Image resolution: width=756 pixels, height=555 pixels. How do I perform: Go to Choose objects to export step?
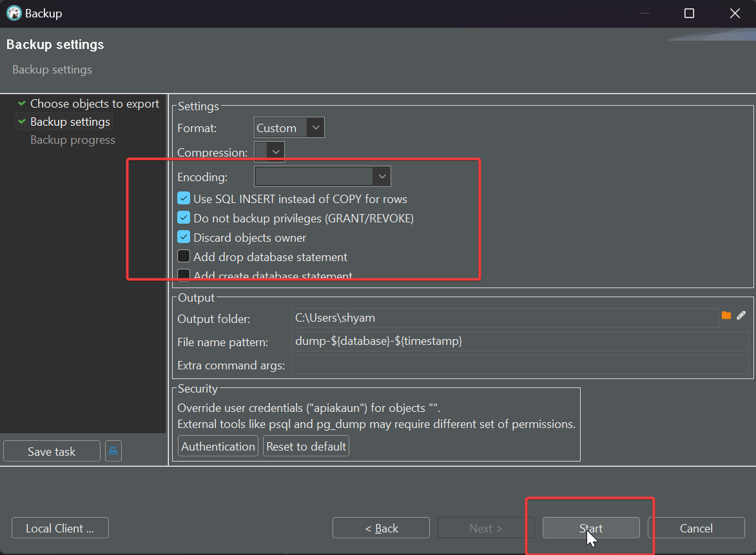(95, 104)
